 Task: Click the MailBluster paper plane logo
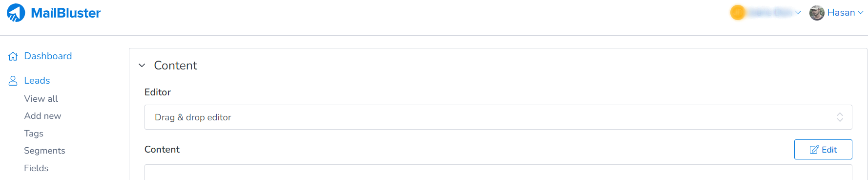tap(16, 13)
